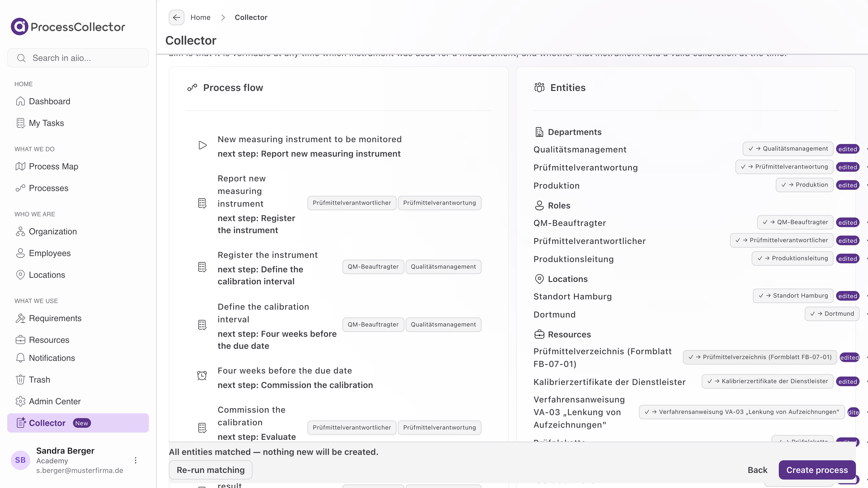868x488 pixels.
Task: Click the edited badge for Produktionsleitung
Action: 848,259
